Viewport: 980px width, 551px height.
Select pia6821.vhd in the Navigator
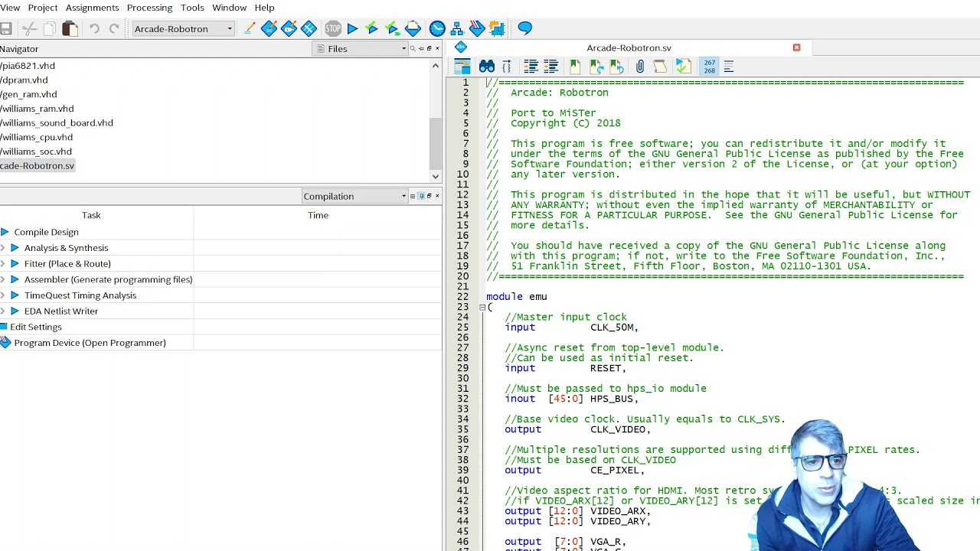28,66
